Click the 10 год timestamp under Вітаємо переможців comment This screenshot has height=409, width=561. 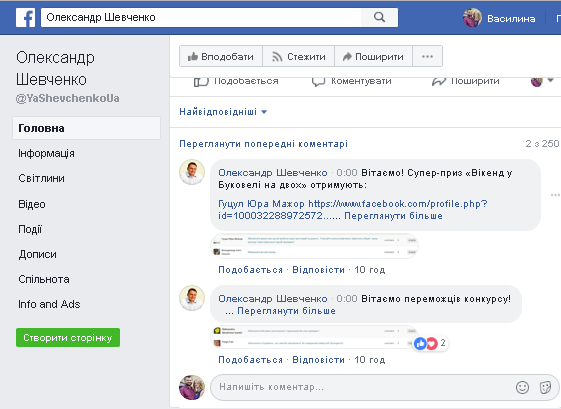click(x=370, y=360)
